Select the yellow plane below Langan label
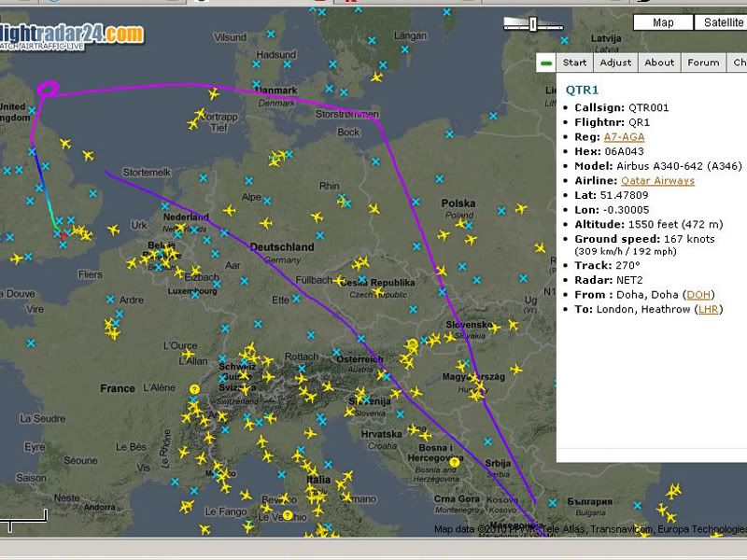747x560 pixels. (x=377, y=77)
